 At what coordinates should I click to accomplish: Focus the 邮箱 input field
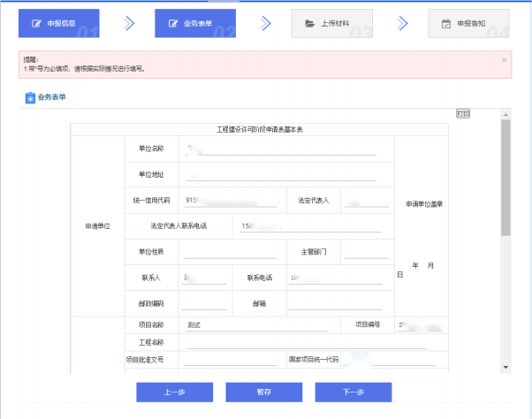(x=335, y=304)
